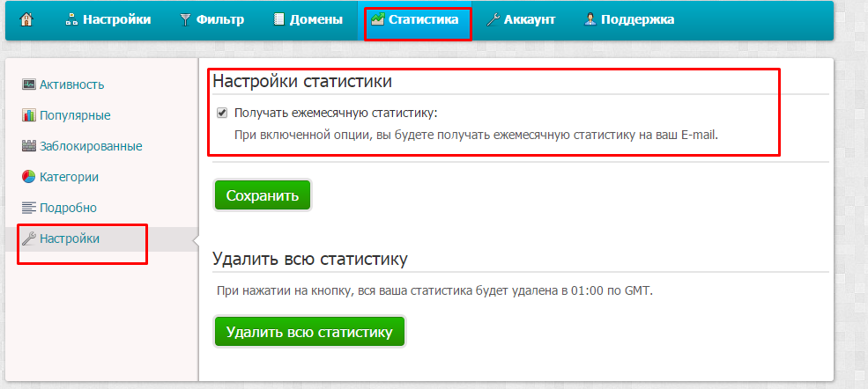Viewport: 868px width, 389px height.
Task: Uncheck Получать ежемесячную статистику checkbox
Action: (x=222, y=113)
